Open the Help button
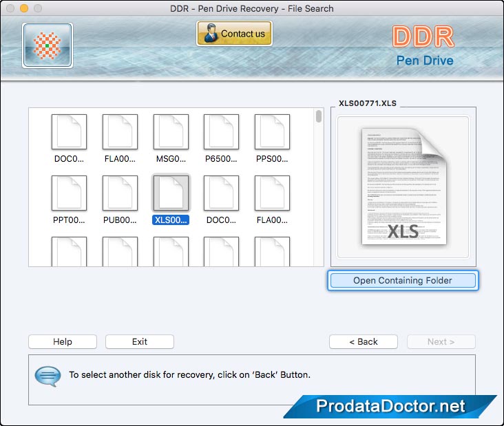Image resolution: width=504 pixels, height=426 pixels. (63, 341)
